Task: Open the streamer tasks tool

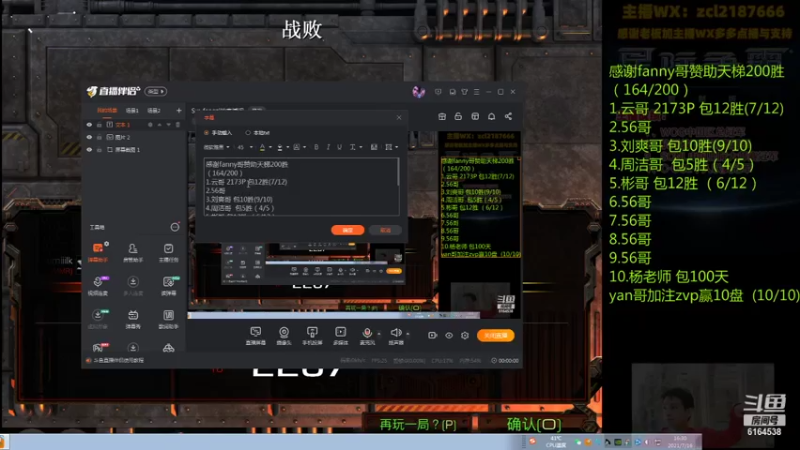Action: 168,252
